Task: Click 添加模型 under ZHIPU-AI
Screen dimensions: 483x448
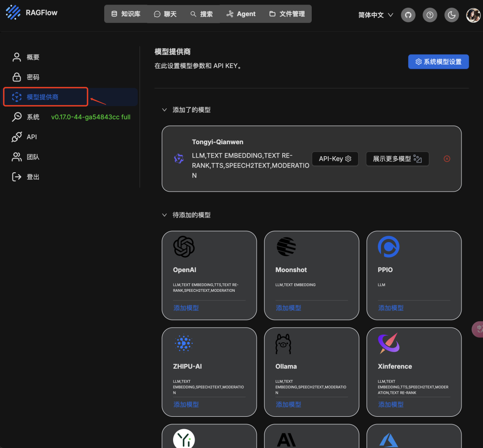Action: point(186,405)
